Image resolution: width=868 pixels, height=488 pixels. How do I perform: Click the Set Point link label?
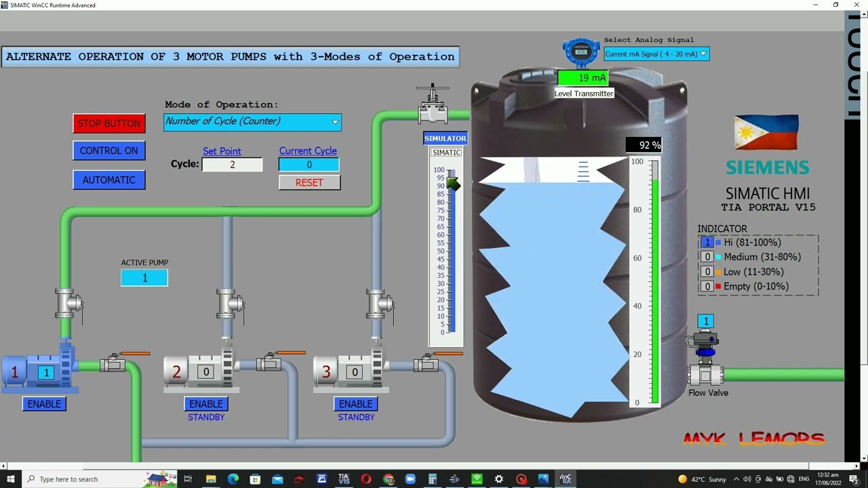(222, 151)
